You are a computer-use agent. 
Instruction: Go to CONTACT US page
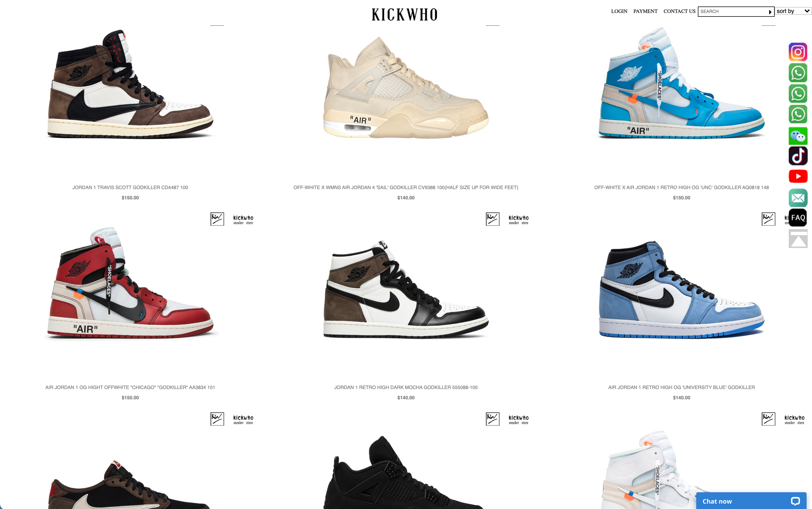tap(679, 11)
